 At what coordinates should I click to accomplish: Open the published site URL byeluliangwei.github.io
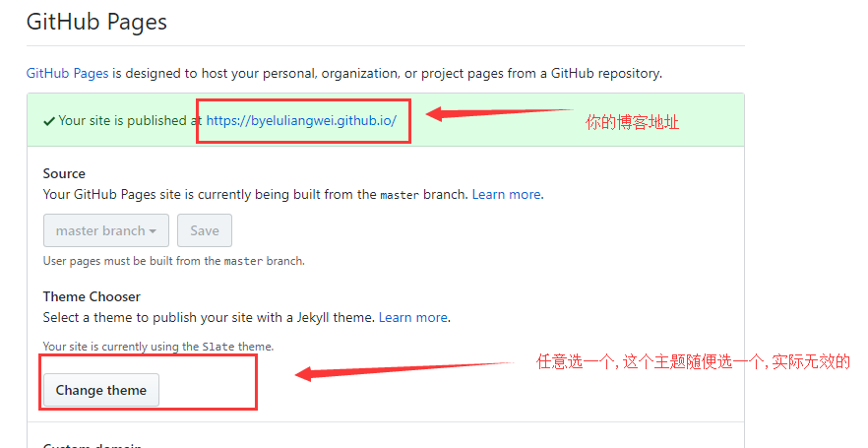coord(301,121)
